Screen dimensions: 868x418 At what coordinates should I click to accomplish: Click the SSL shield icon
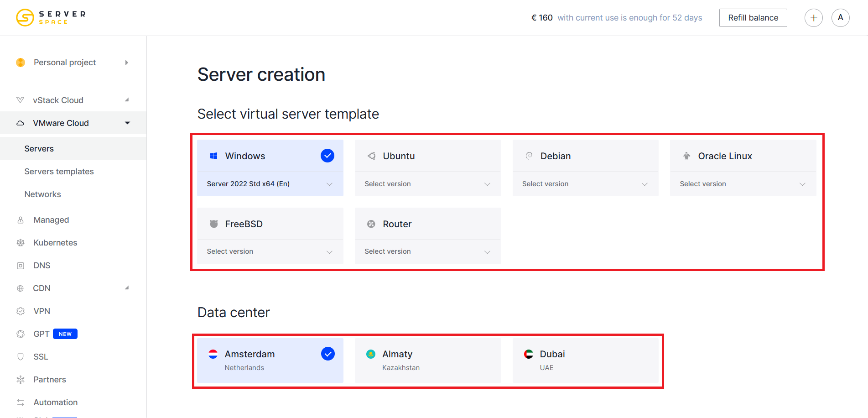(x=21, y=357)
